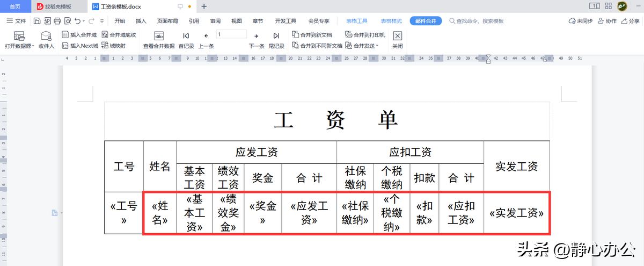
Task: Expand quick access toolbar customize arrow
Action: [x=103, y=21]
